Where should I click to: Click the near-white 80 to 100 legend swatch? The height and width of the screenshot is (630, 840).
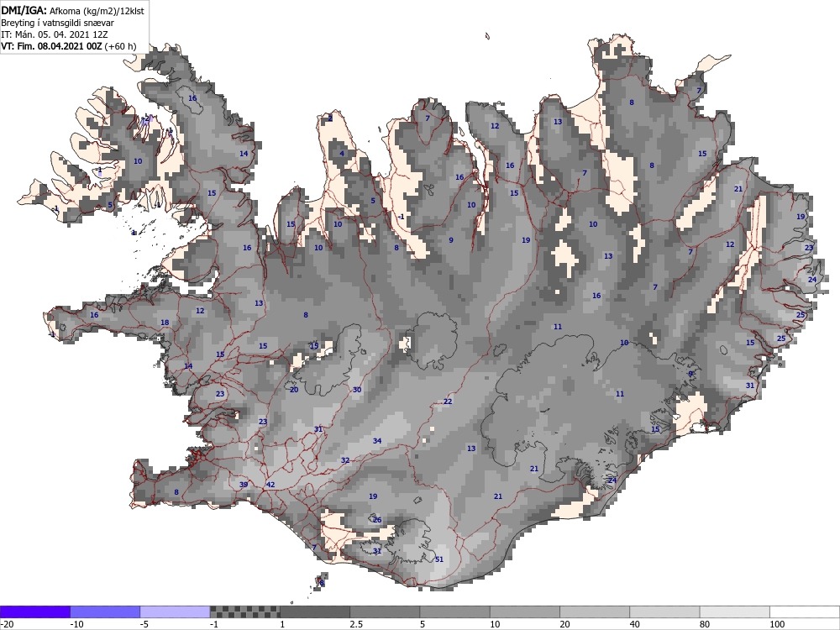pos(734,612)
